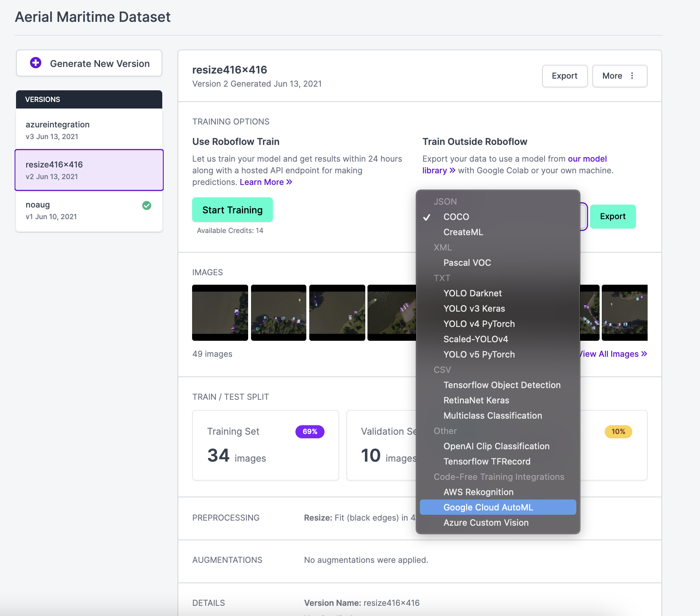Viewport: 700px width, 616px height.
Task: Click the 69% Training Set badge
Action: [x=310, y=431]
